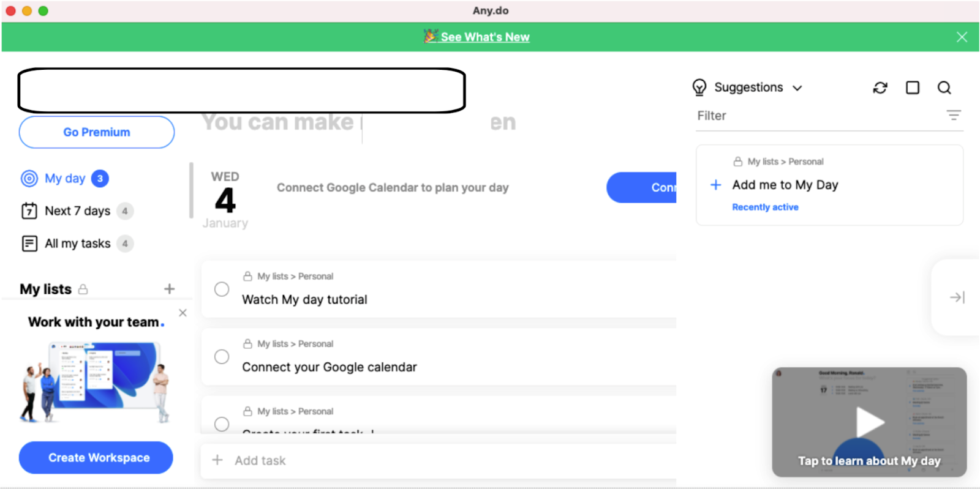Click the All my tasks count badge
980x489 pixels.
[x=125, y=244]
